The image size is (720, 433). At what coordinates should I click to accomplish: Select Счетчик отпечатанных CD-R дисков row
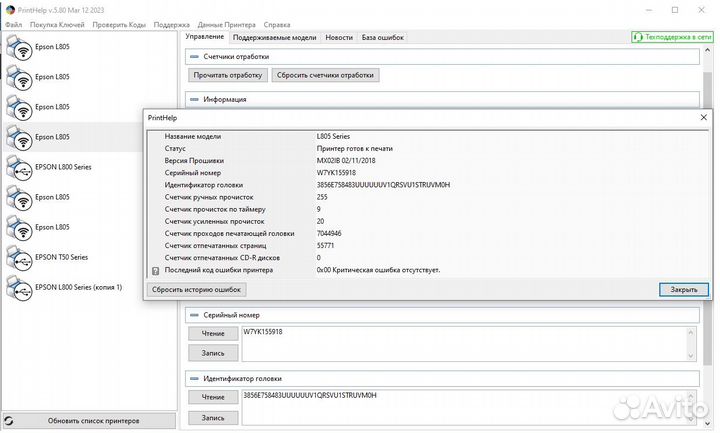pos(428,258)
